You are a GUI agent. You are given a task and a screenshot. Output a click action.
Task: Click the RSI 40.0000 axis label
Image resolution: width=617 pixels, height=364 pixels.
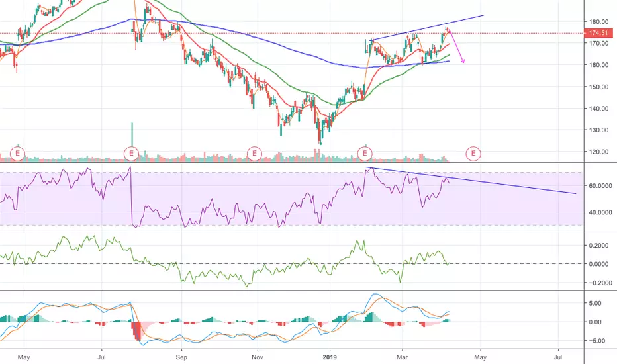[600, 212]
